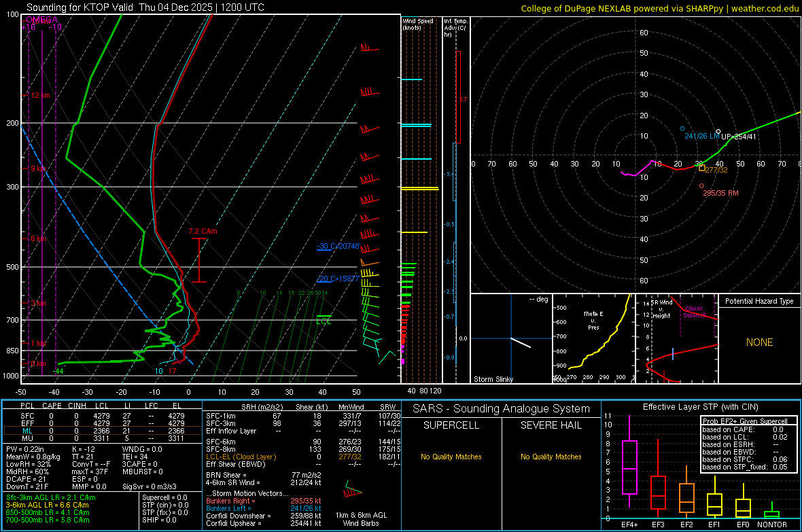Click the orange 277/32 hodograph label
The width and height of the screenshot is (802, 532).
[716, 170]
